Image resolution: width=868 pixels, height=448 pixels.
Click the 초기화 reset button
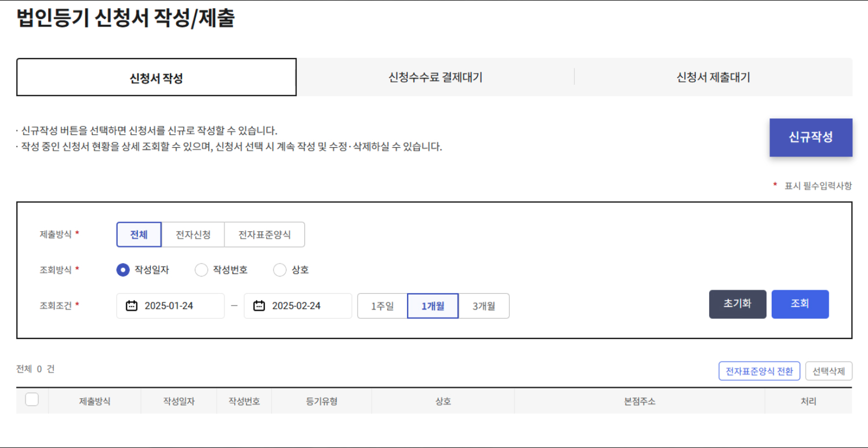[738, 304]
